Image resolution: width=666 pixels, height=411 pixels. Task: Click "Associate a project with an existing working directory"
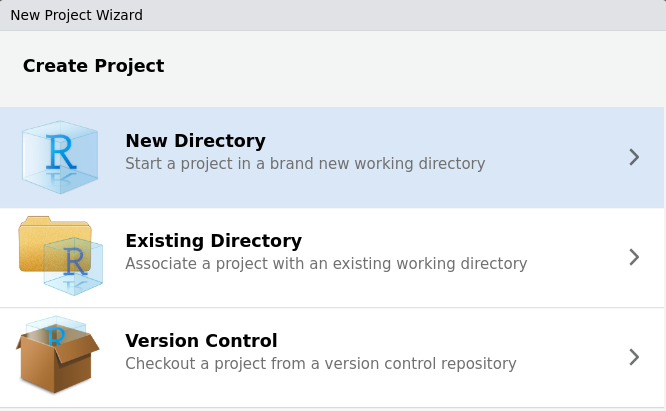(x=326, y=264)
